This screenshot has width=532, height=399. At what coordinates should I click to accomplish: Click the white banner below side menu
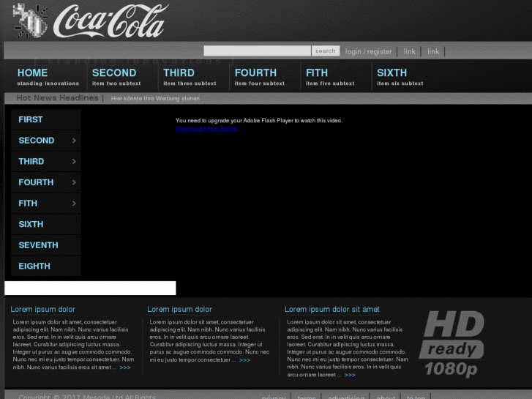click(90, 288)
